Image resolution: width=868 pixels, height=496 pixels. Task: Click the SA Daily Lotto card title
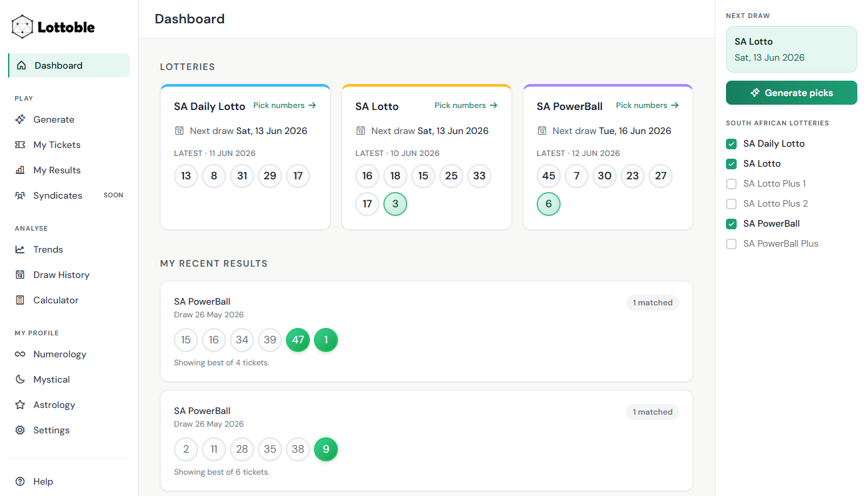coord(209,106)
